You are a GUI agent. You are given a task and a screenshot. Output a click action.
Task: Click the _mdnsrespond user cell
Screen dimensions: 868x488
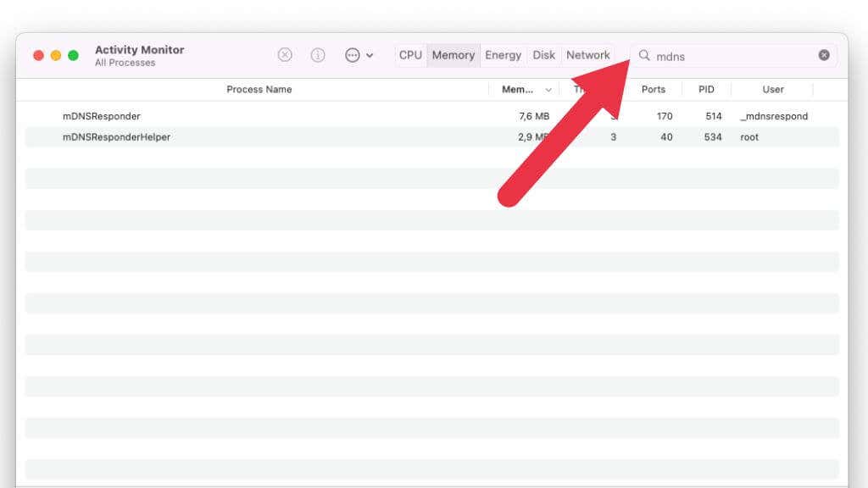click(x=774, y=116)
